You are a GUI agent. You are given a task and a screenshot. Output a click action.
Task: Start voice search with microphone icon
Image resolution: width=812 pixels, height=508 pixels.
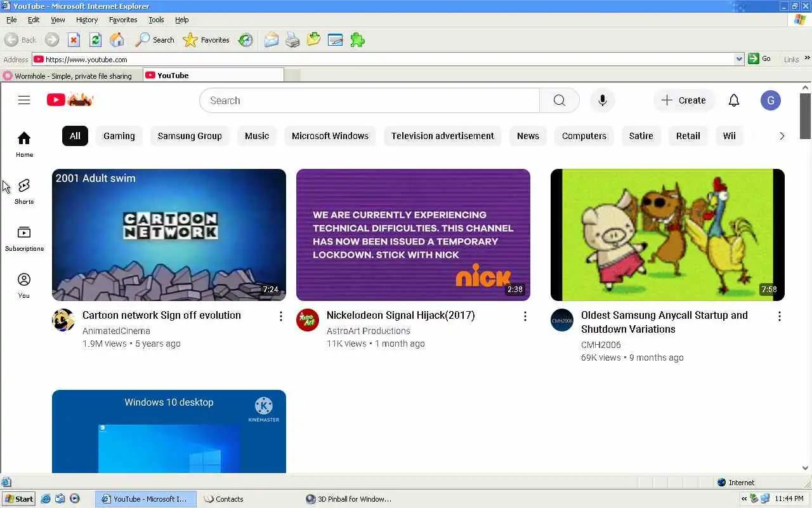603,100
